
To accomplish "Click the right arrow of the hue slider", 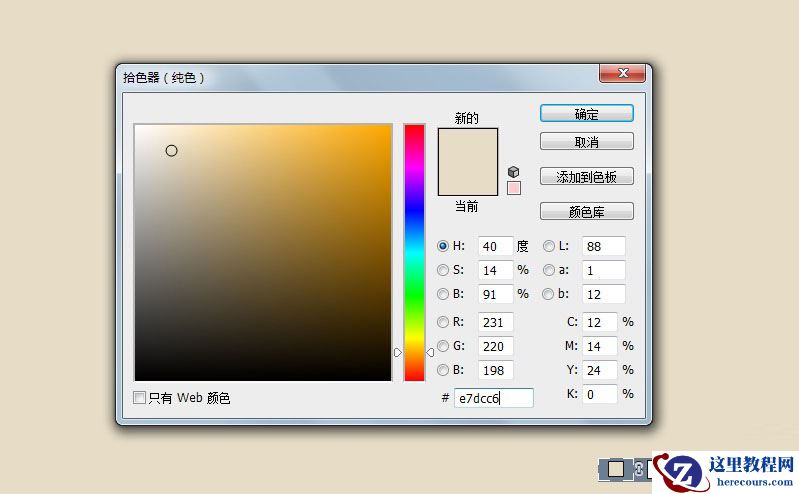I will [x=430, y=352].
